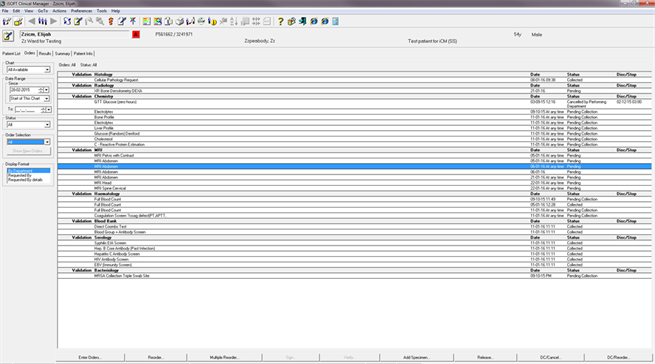Image resolution: width=655 pixels, height=364 pixels.
Task: Select the XR Bone Densitometry DEXA order row
Action: (354, 91)
